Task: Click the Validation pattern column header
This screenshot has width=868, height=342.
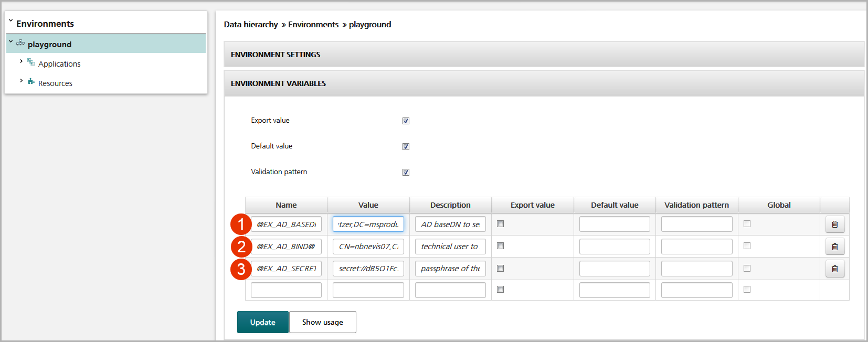Action: pos(697,205)
